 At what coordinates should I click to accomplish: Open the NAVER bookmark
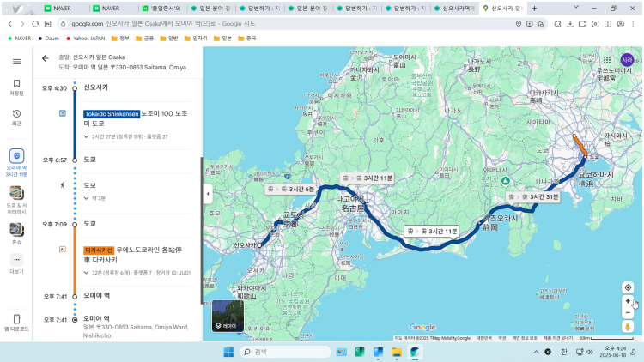[19, 38]
